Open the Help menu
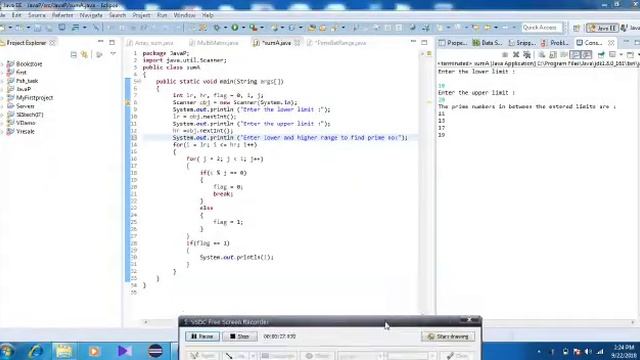Image resolution: width=640 pixels, height=360 pixels. pos(208,15)
